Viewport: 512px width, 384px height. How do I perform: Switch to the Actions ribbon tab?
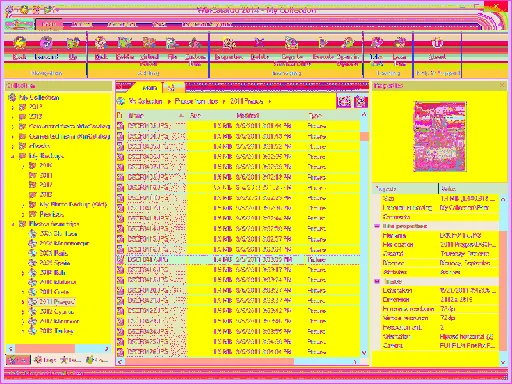[82, 24]
